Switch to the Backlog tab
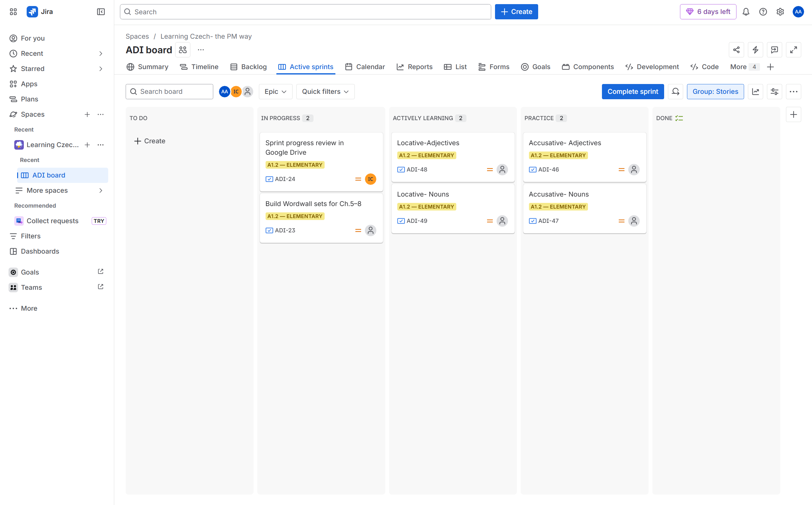This screenshot has width=812, height=505. coord(248,67)
